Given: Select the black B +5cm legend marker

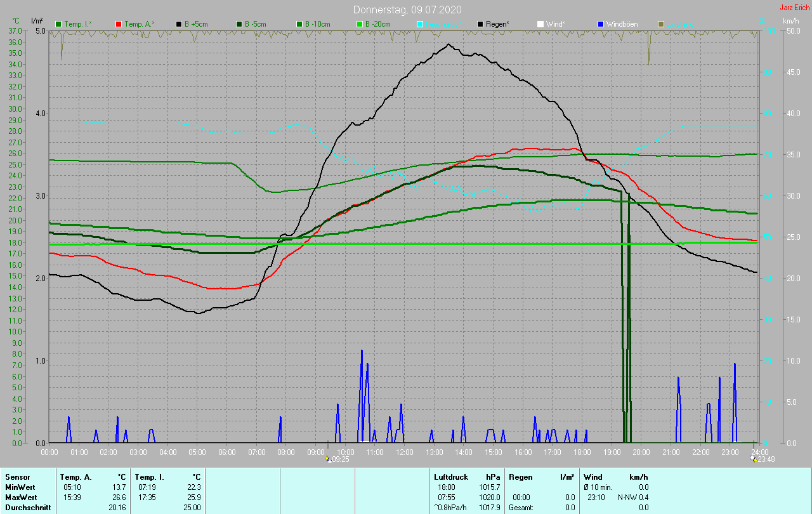Looking at the screenshot, I should click(180, 24).
